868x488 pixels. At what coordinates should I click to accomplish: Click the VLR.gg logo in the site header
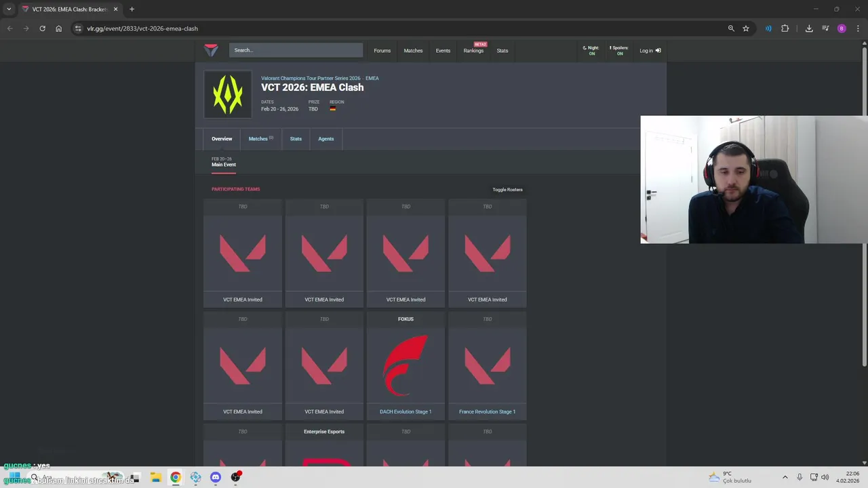[x=211, y=50]
